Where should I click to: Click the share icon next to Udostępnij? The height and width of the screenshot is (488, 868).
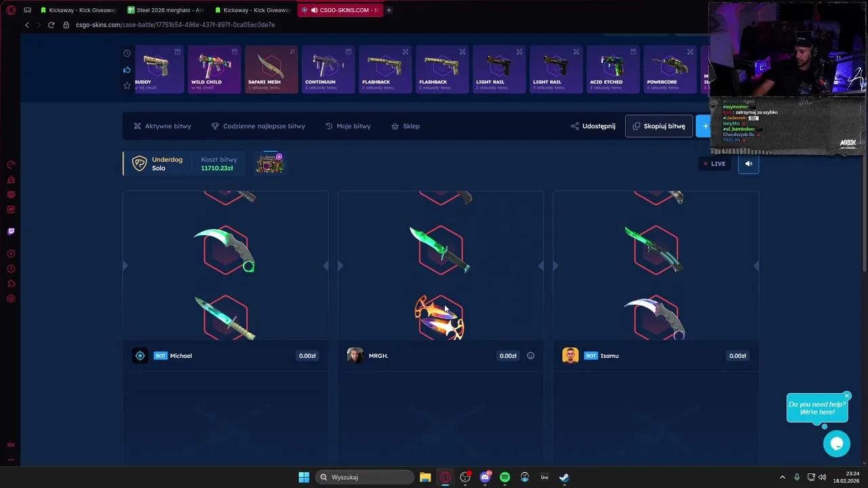click(575, 126)
